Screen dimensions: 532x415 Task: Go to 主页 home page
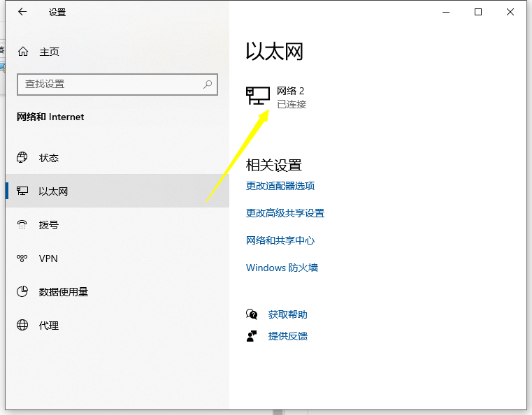(x=48, y=52)
